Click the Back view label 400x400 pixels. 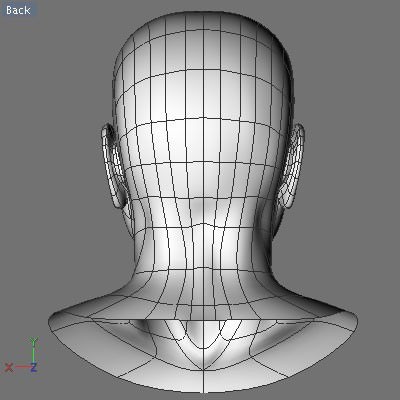18,10
